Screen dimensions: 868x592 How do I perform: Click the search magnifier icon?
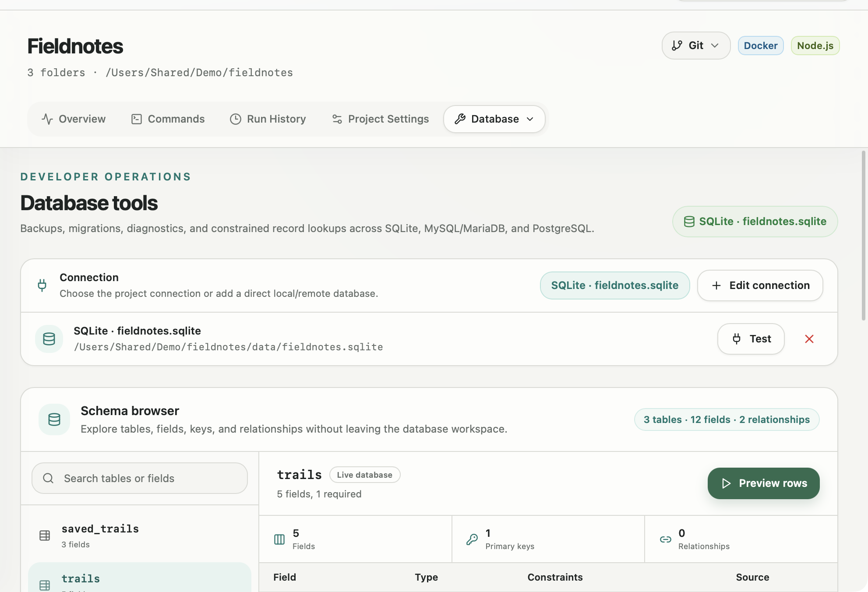point(48,478)
